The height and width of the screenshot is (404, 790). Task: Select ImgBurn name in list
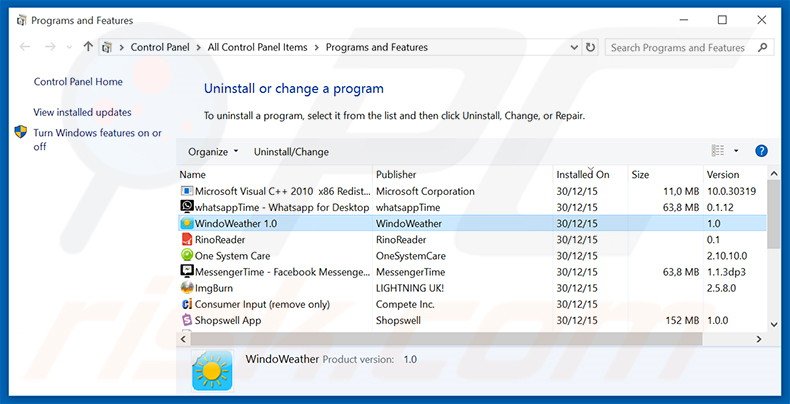click(214, 288)
